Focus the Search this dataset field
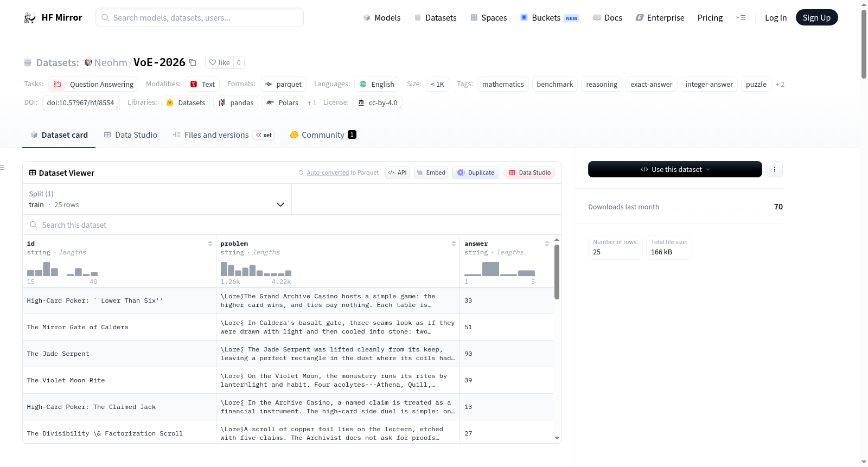The width and height of the screenshot is (868, 467). click(x=292, y=225)
